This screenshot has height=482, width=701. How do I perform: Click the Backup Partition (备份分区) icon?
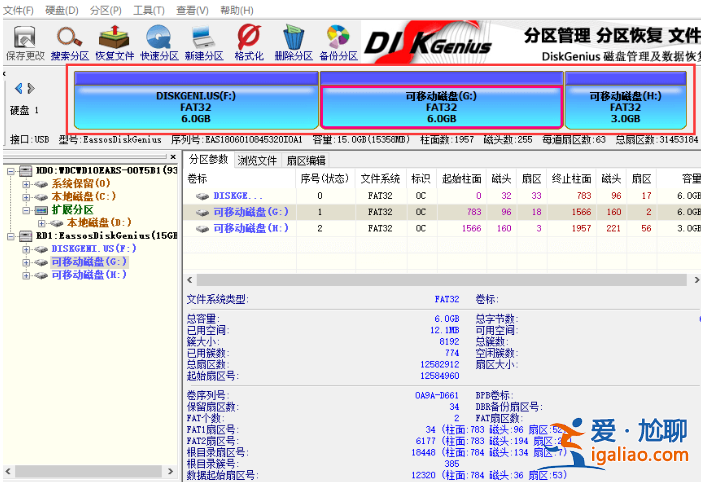tap(338, 37)
